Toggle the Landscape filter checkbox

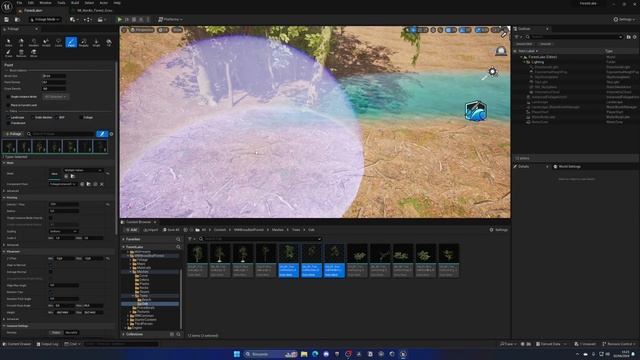[x=8, y=118]
